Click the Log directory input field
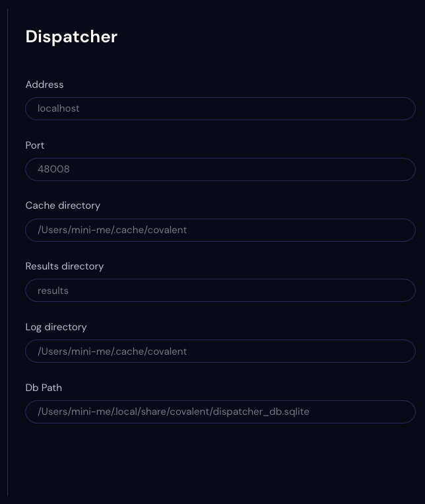The image size is (425, 504). 220,351
